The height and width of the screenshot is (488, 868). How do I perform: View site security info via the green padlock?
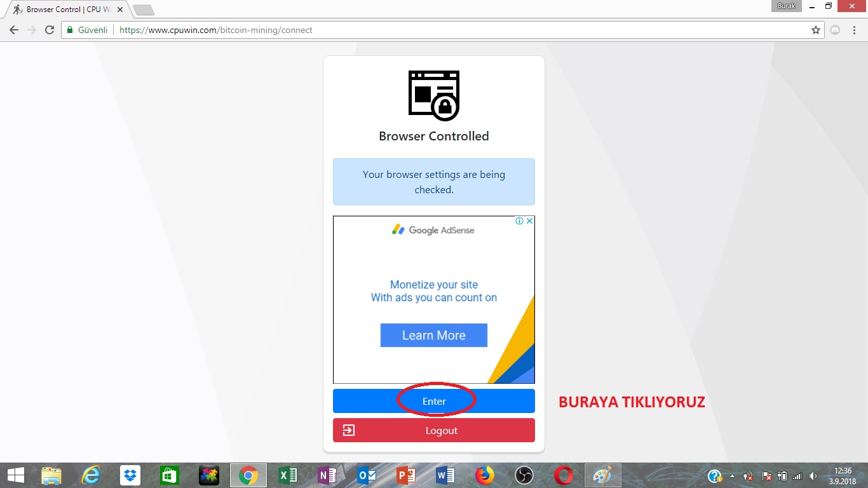[x=70, y=30]
